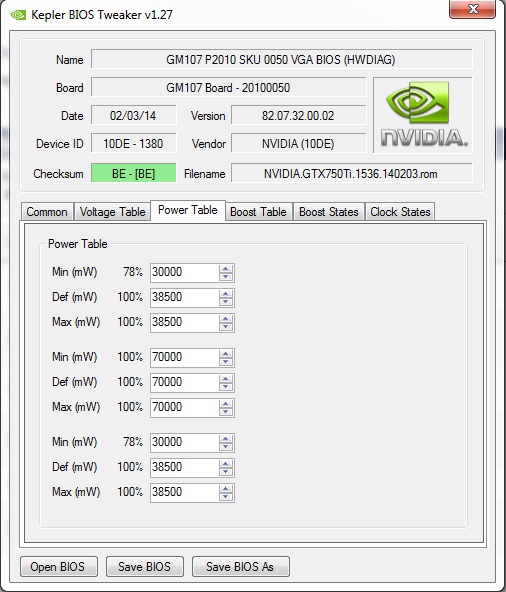This screenshot has width=506, height=592.
Task: Click the 78% label in first group
Action: coord(133,272)
